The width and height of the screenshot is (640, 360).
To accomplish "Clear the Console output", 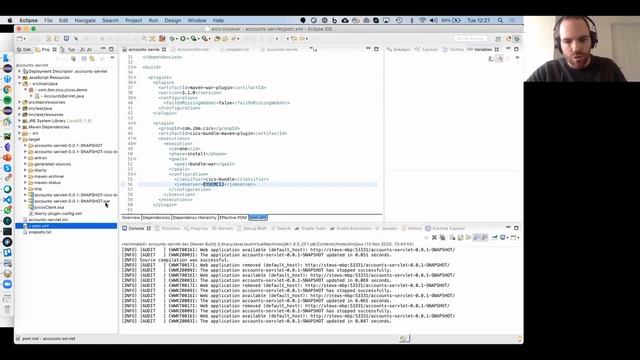I will point(452,238).
